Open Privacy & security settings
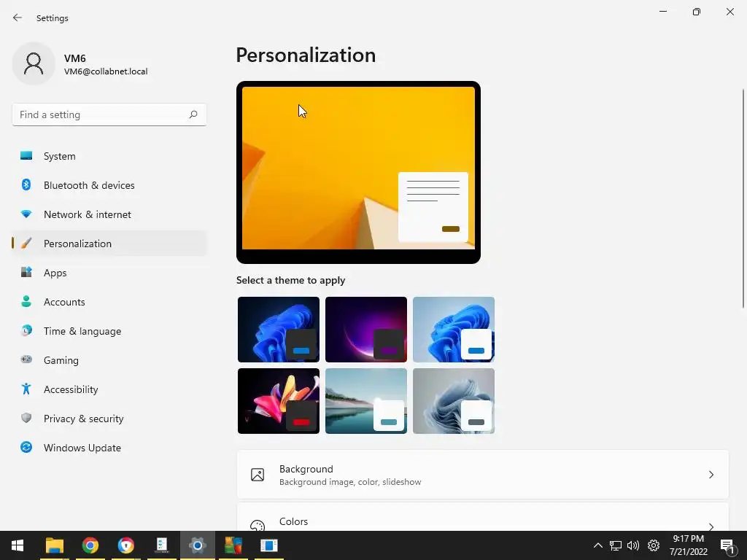 [109, 418]
